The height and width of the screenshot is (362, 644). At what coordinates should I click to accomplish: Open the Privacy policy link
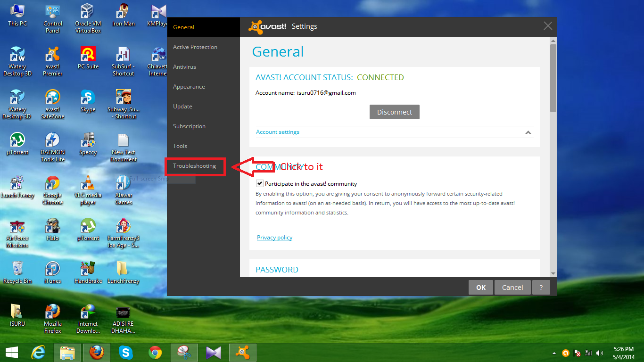click(x=274, y=238)
